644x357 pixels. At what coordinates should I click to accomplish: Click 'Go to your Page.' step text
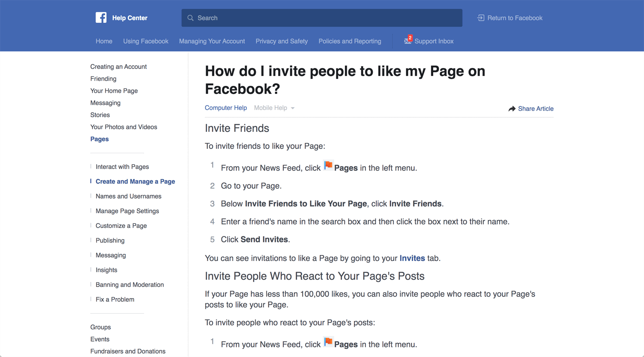[251, 186]
